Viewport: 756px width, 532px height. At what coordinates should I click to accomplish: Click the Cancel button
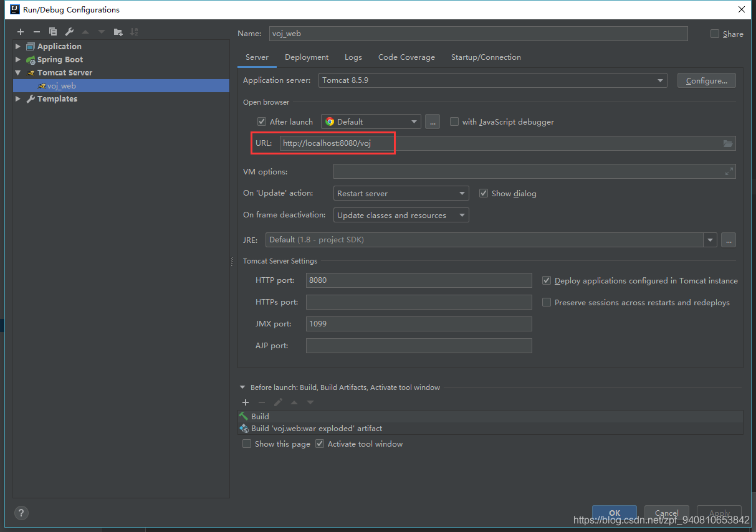(x=667, y=513)
